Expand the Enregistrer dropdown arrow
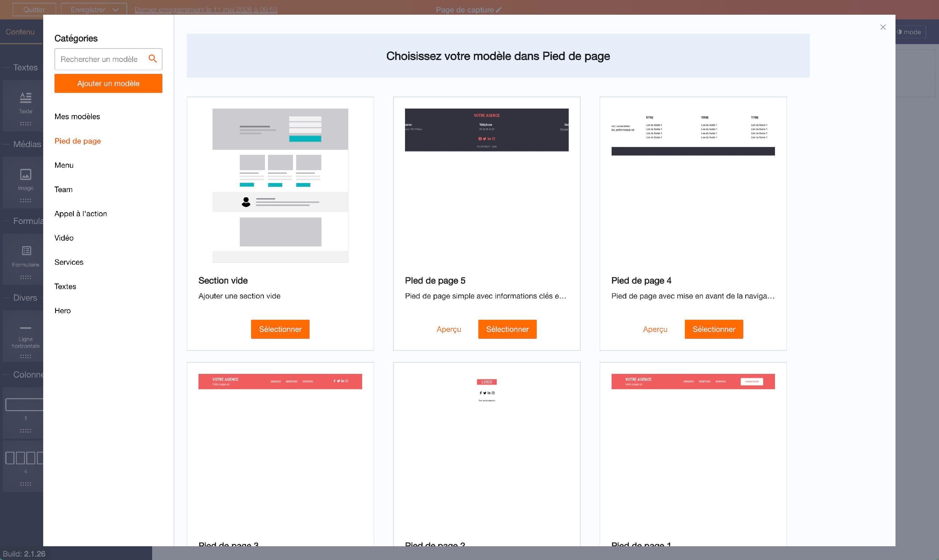The width and height of the screenshot is (939, 560). click(x=115, y=10)
